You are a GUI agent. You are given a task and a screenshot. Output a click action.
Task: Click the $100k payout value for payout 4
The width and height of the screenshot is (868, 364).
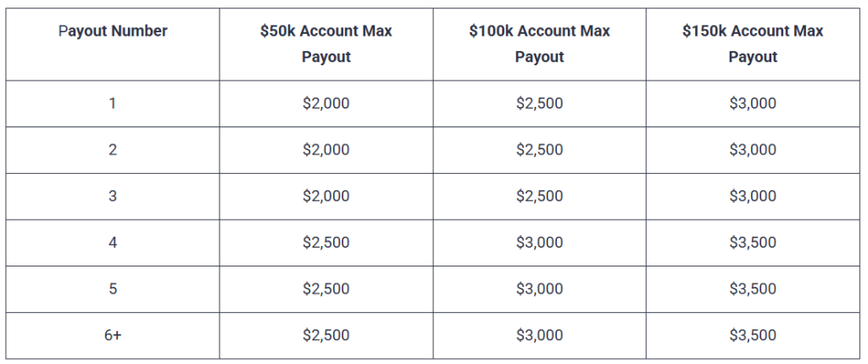click(539, 243)
